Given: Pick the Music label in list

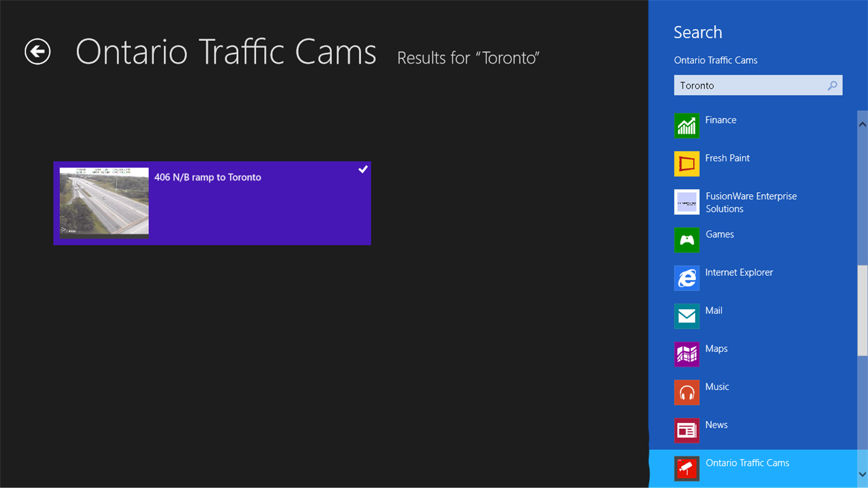Looking at the screenshot, I should (x=717, y=387).
